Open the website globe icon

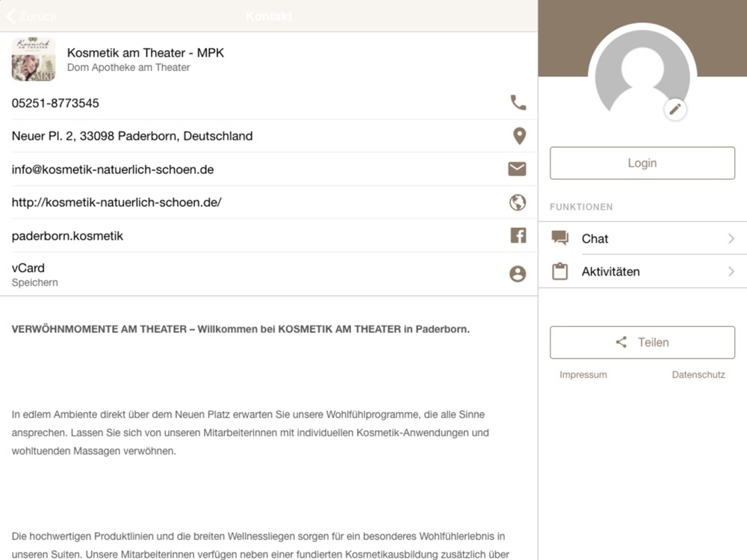518,202
